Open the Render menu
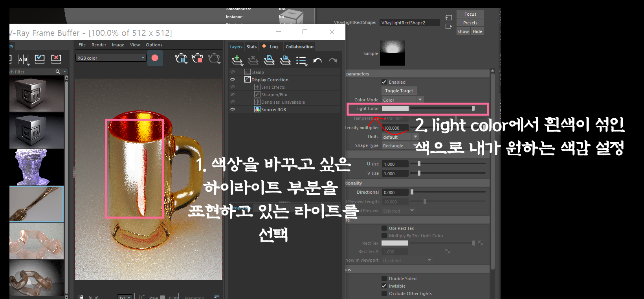644x299 pixels. [99, 45]
